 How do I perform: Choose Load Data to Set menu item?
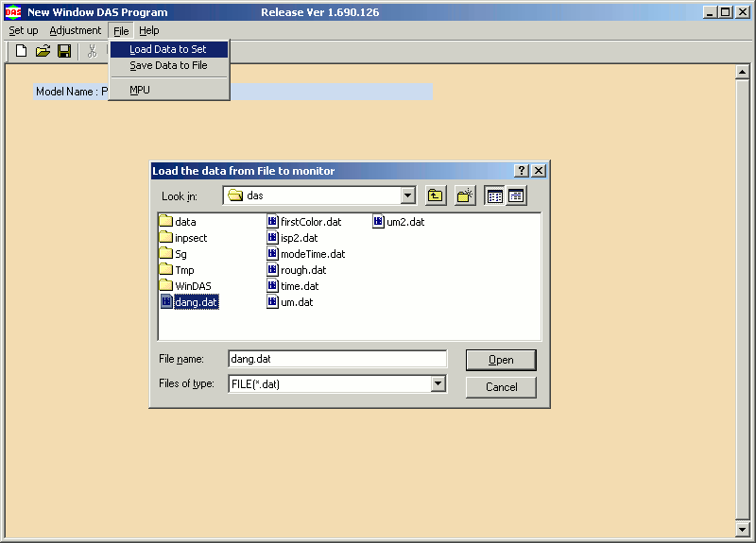click(x=169, y=49)
